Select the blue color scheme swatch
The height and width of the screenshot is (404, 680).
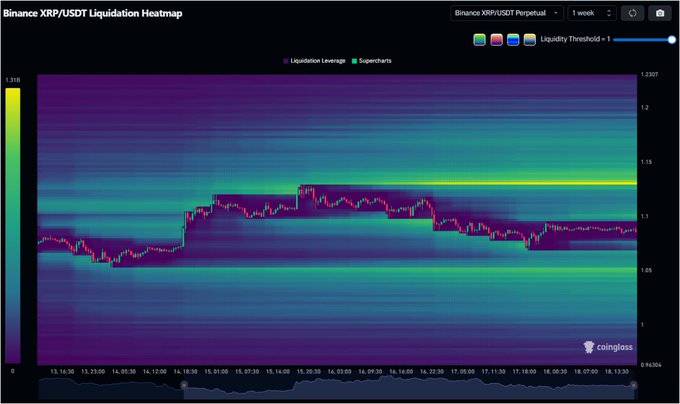[x=513, y=39]
